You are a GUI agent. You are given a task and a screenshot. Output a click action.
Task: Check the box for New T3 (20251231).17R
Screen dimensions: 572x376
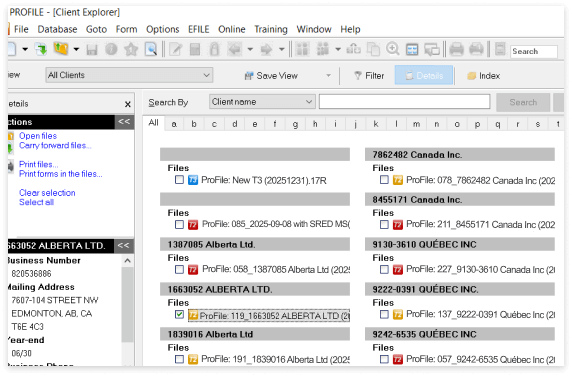(179, 179)
